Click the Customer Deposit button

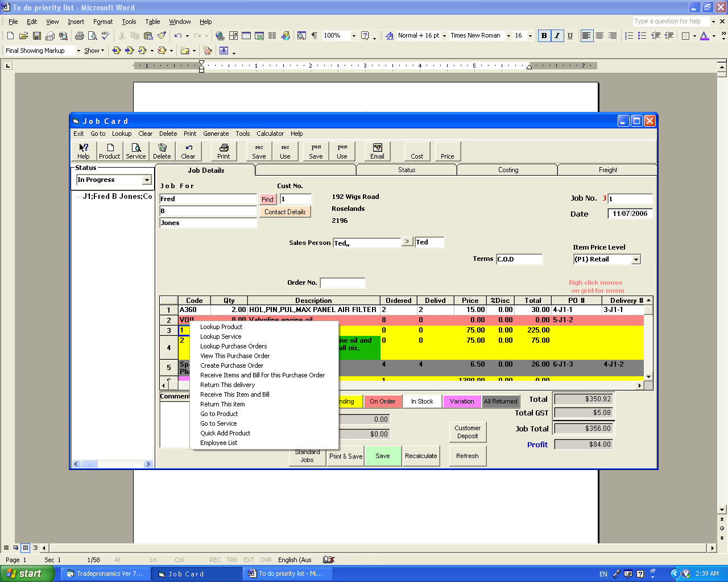click(468, 431)
